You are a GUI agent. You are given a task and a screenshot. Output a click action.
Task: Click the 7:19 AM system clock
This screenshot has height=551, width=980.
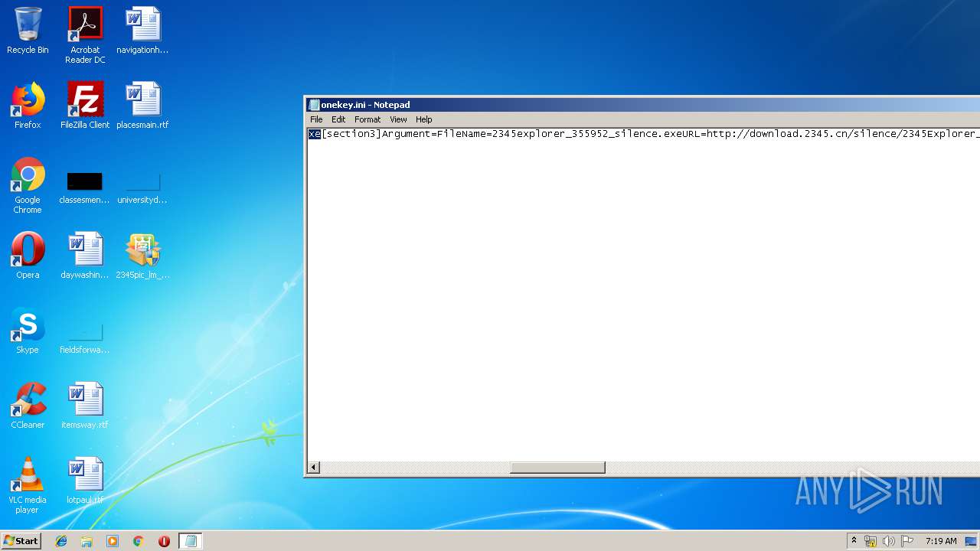click(941, 541)
